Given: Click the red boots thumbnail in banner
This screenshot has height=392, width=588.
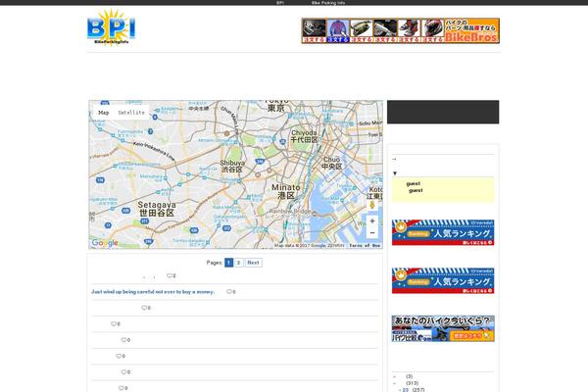Looking at the screenshot, I should click(409, 30).
